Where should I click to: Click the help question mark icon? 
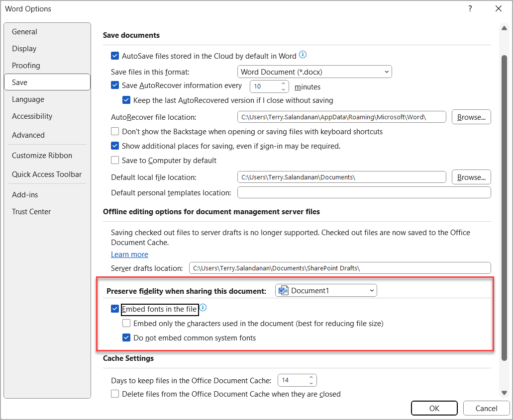pos(470,9)
